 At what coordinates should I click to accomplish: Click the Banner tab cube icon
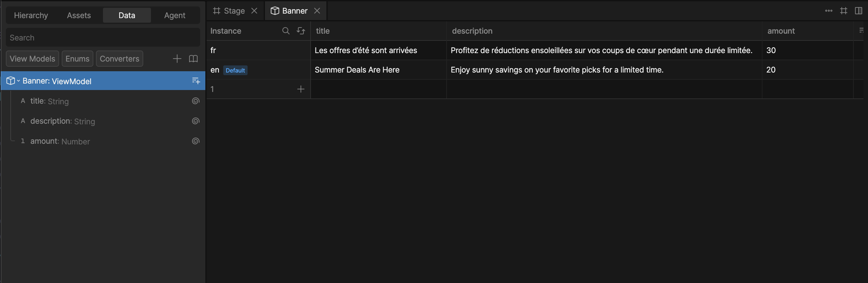point(275,11)
